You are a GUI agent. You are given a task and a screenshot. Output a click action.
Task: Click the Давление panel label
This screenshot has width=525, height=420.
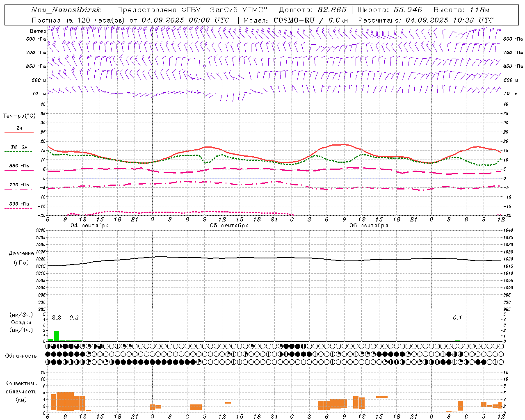21,253
